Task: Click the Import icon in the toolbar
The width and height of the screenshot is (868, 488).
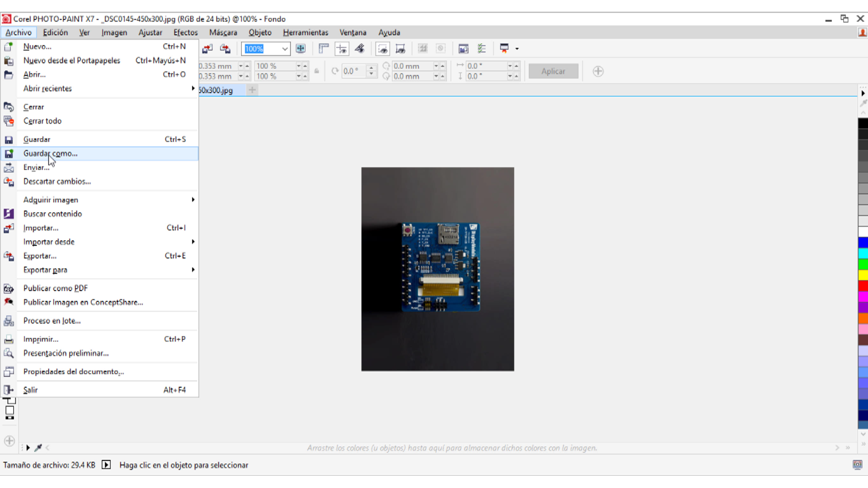Action: point(208,49)
